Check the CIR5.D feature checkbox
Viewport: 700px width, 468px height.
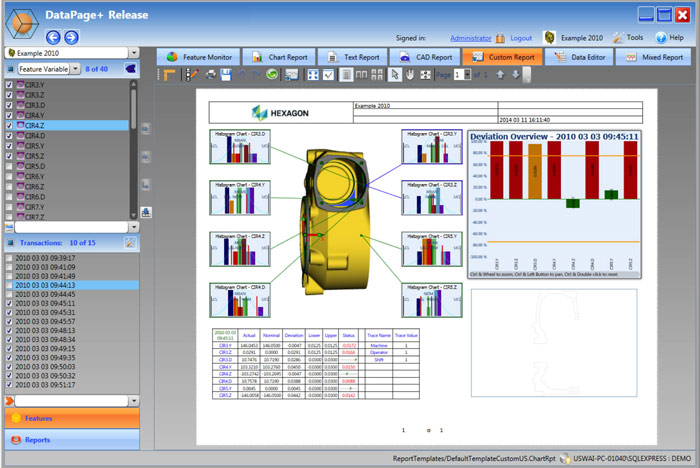coord(8,166)
